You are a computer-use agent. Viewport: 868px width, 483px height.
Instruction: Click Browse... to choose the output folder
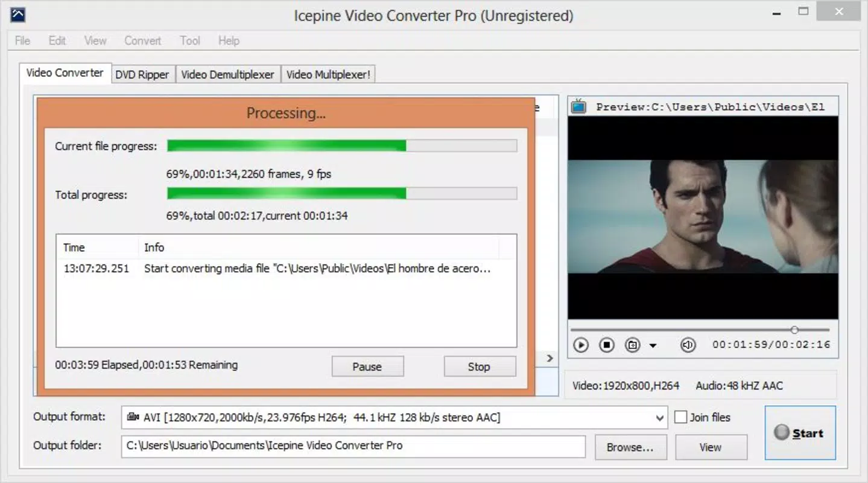click(x=630, y=447)
